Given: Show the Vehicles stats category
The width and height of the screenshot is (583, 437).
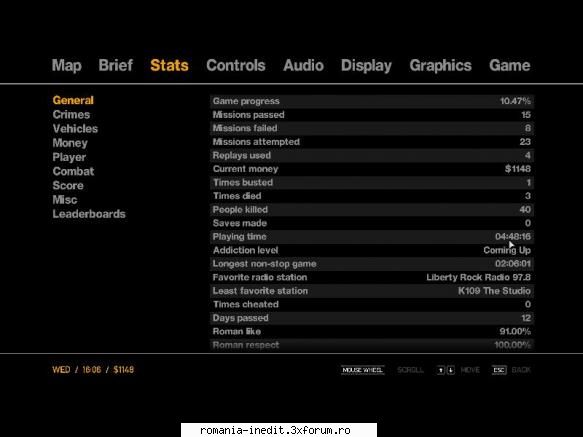Looking at the screenshot, I should pos(75,128).
